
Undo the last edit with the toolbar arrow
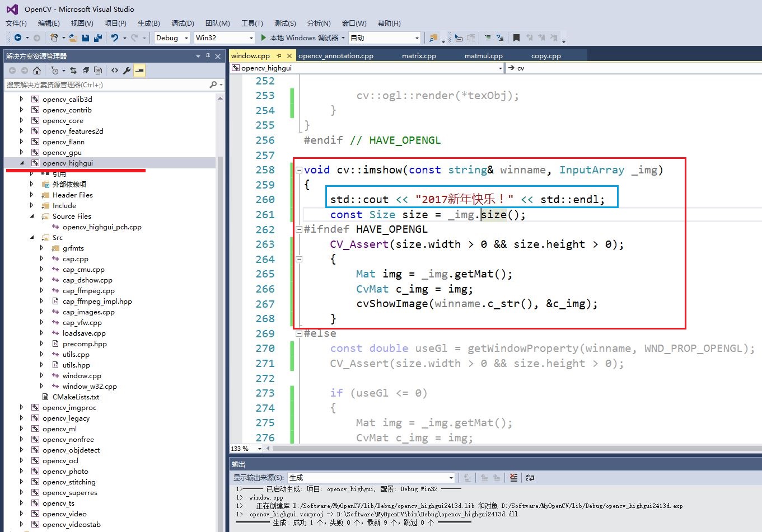tap(114, 38)
